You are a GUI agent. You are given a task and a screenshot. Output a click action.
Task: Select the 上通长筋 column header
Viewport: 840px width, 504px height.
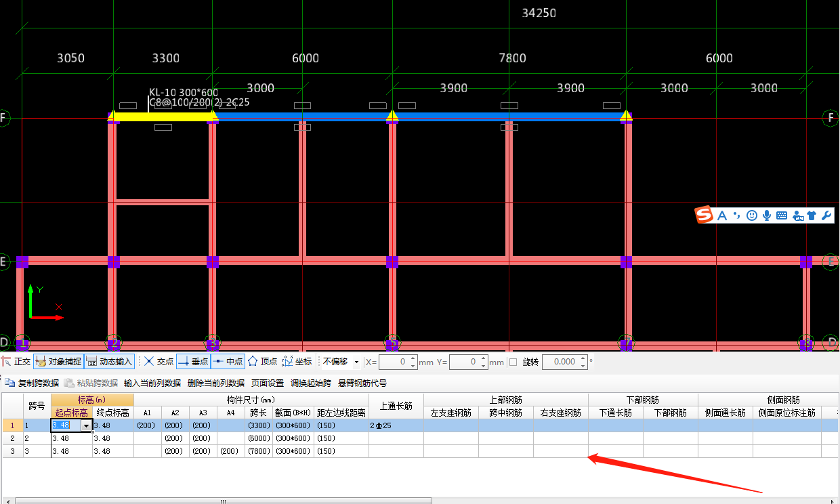[x=396, y=406]
